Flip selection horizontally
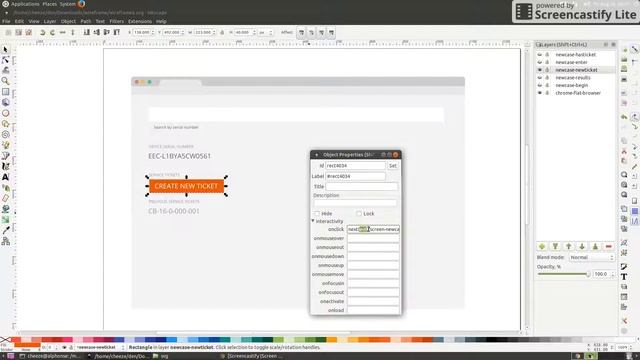640x360 pixels. [x=62, y=32]
